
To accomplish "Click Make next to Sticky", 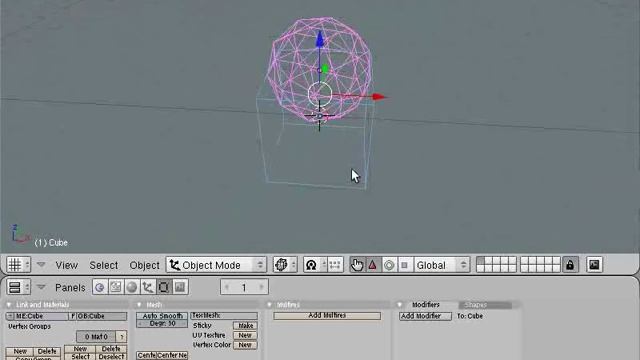I will coord(245,326).
